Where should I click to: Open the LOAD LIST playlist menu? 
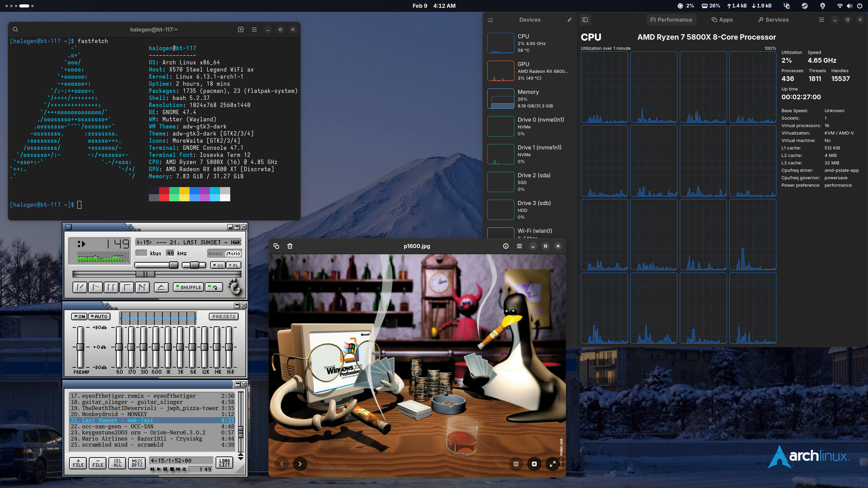224,463
